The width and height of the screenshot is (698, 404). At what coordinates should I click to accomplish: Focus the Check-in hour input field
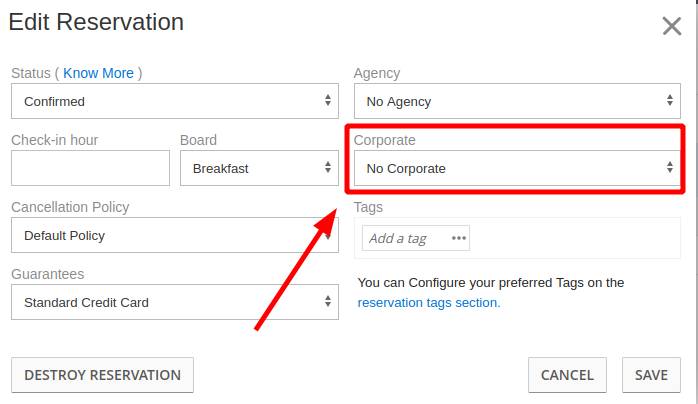(90, 168)
